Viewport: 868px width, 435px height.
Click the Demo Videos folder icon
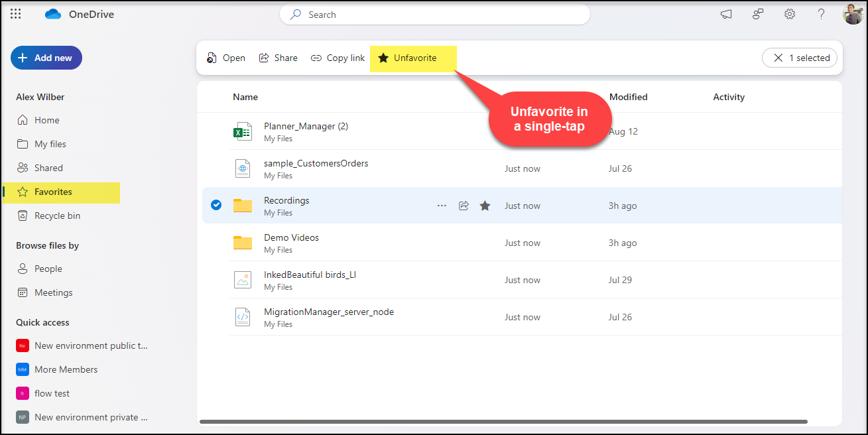pyautogui.click(x=243, y=243)
